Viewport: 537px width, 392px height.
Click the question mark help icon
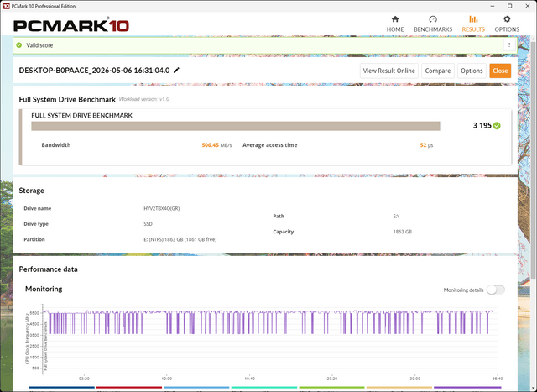(509, 45)
